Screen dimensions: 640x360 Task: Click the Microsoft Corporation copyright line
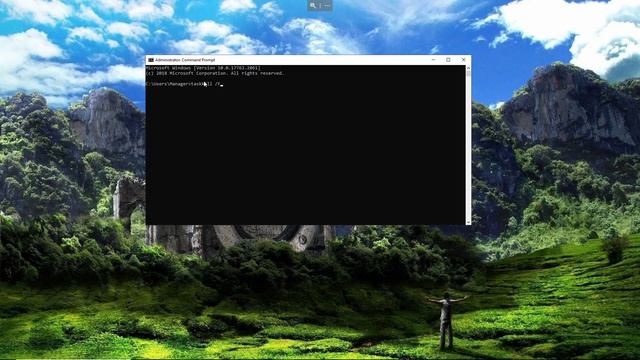click(215, 73)
